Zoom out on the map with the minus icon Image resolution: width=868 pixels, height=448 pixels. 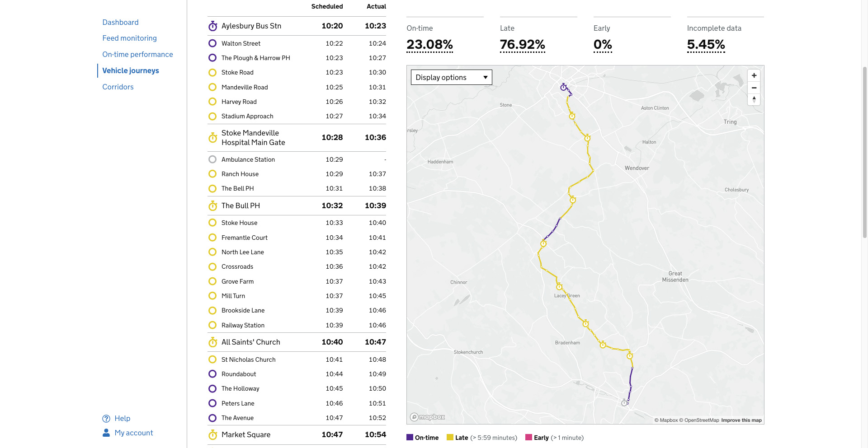754,88
